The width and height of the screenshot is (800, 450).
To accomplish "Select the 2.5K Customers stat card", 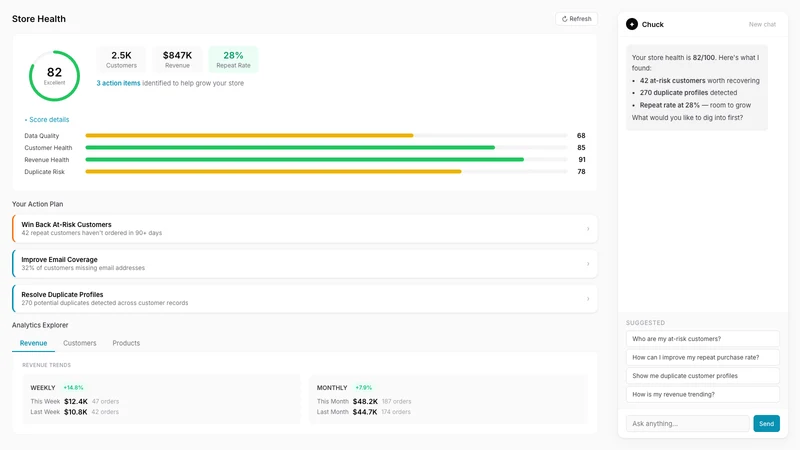I will [x=121, y=59].
